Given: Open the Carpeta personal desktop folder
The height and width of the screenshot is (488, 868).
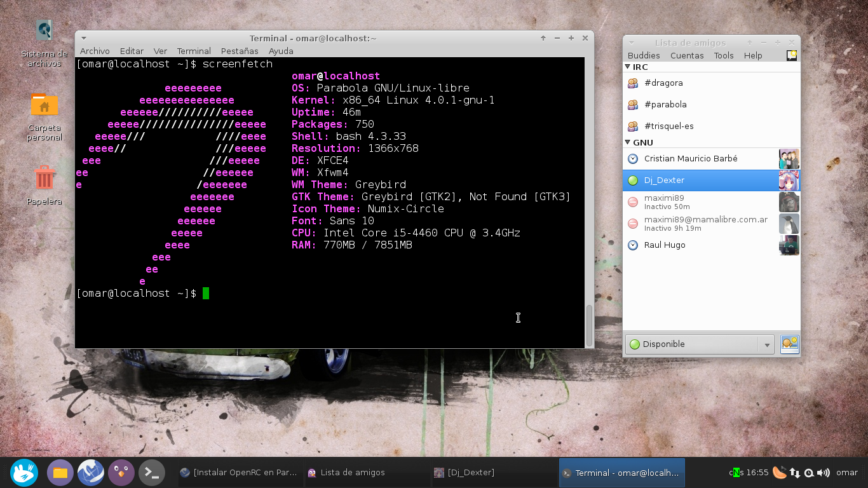Looking at the screenshot, I should click(x=44, y=117).
